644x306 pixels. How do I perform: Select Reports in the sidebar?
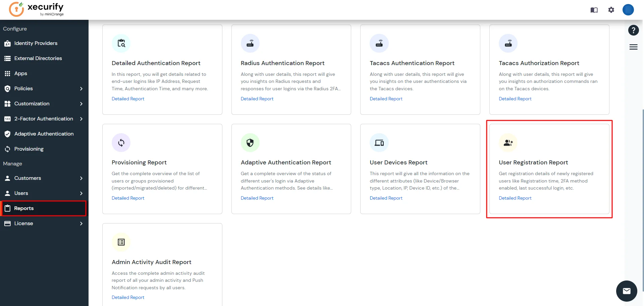23,208
